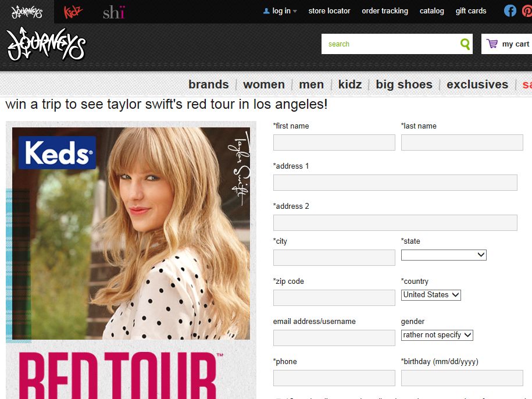Screen dimensions: 532x399
Task: Click the '*city' label
Action: pos(280,241)
